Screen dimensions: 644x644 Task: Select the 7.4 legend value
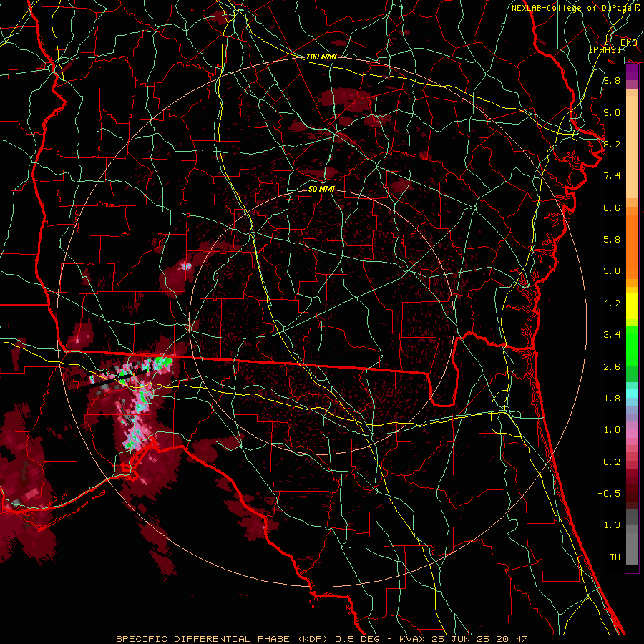pyautogui.click(x=612, y=176)
